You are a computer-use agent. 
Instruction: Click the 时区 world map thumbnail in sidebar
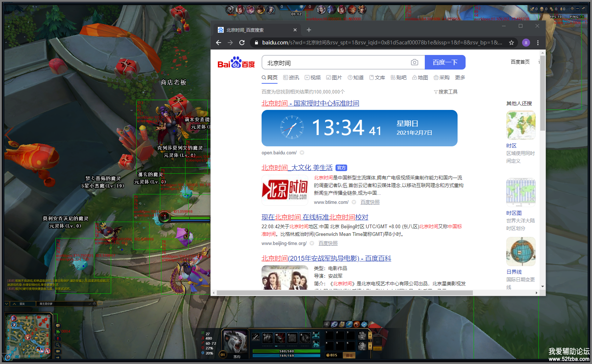pos(521,125)
